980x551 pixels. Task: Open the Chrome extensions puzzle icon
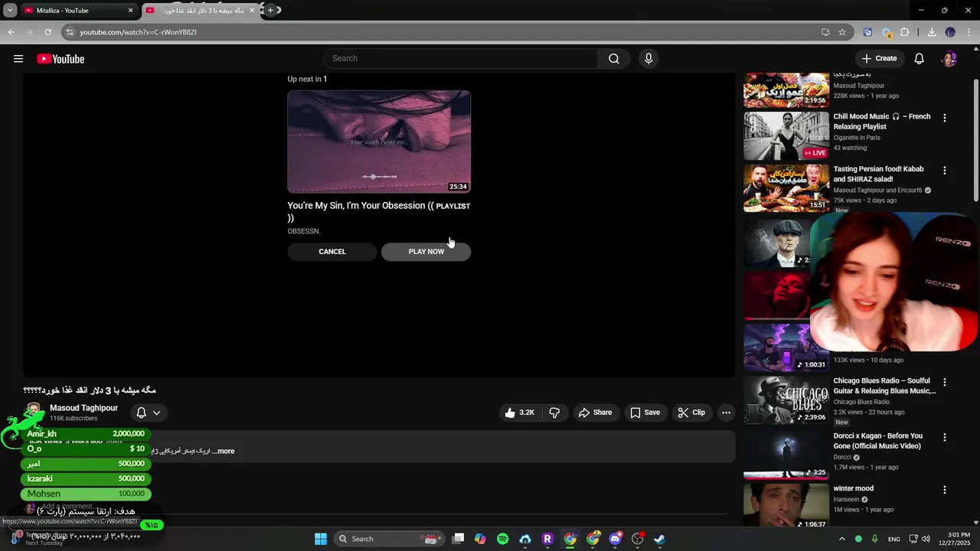905,32
